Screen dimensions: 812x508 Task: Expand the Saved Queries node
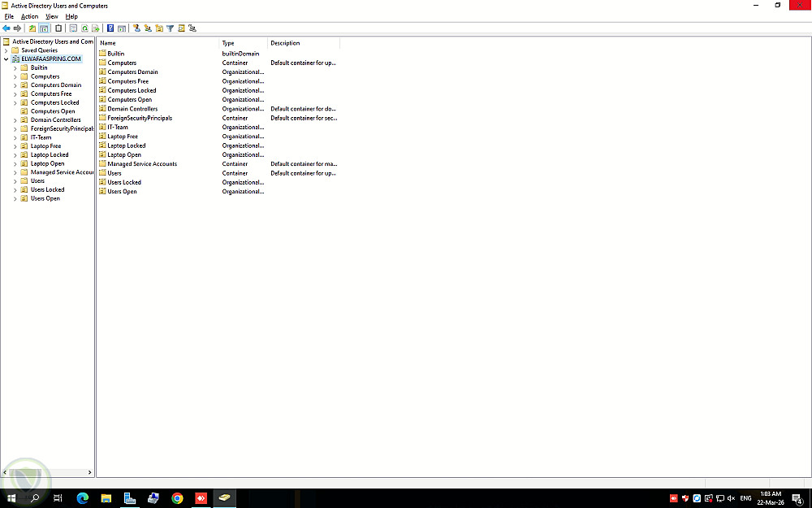coord(6,50)
